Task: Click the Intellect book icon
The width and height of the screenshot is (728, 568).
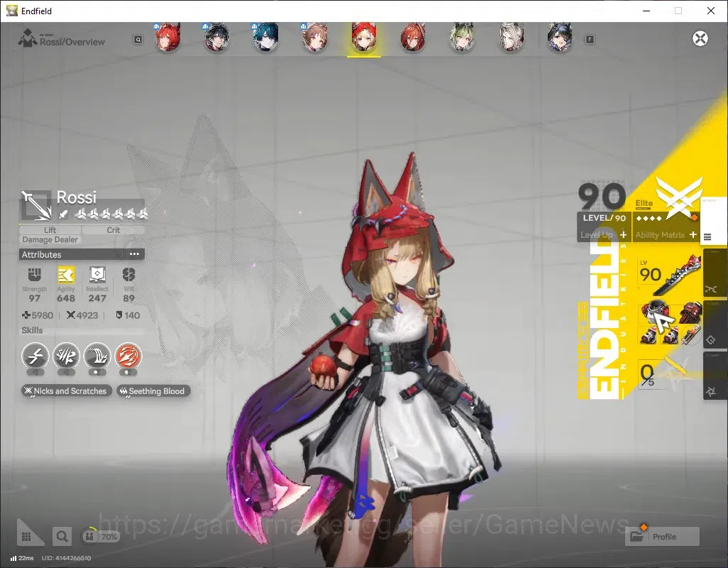Action: coord(97,275)
